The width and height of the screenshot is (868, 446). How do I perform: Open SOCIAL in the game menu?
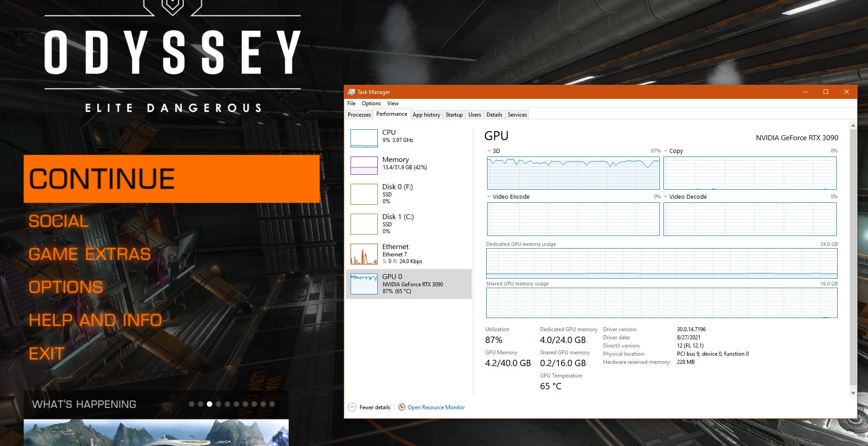(x=59, y=221)
